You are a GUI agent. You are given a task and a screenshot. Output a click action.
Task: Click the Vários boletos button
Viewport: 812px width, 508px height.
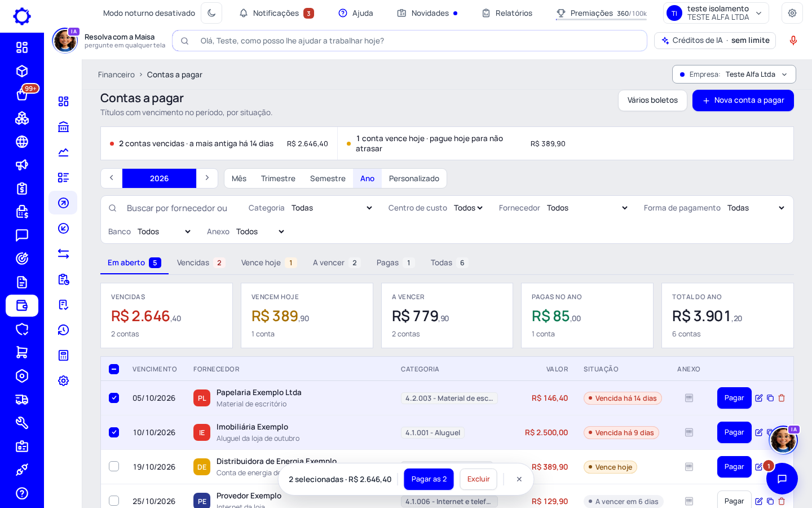click(x=652, y=100)
